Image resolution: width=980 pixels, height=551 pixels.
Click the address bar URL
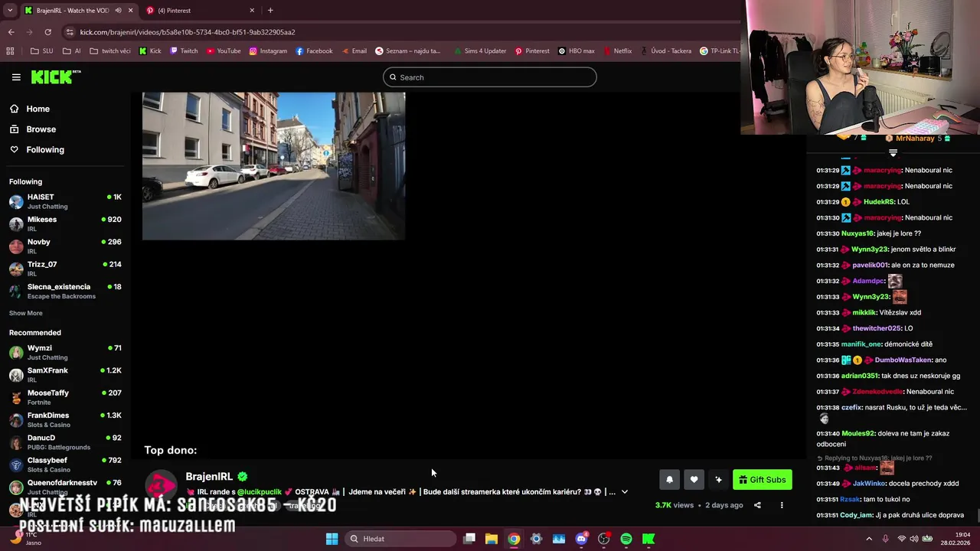point(188,32)
